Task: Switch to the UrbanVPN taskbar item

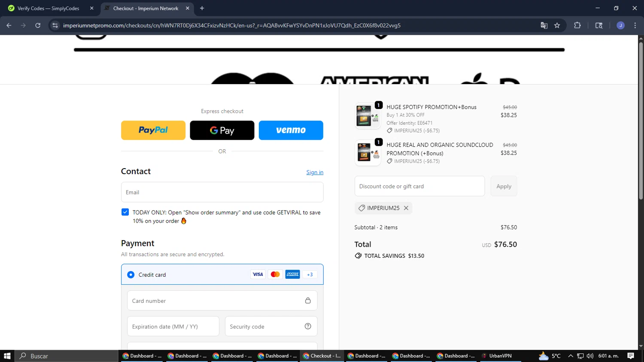Action: 500,356
